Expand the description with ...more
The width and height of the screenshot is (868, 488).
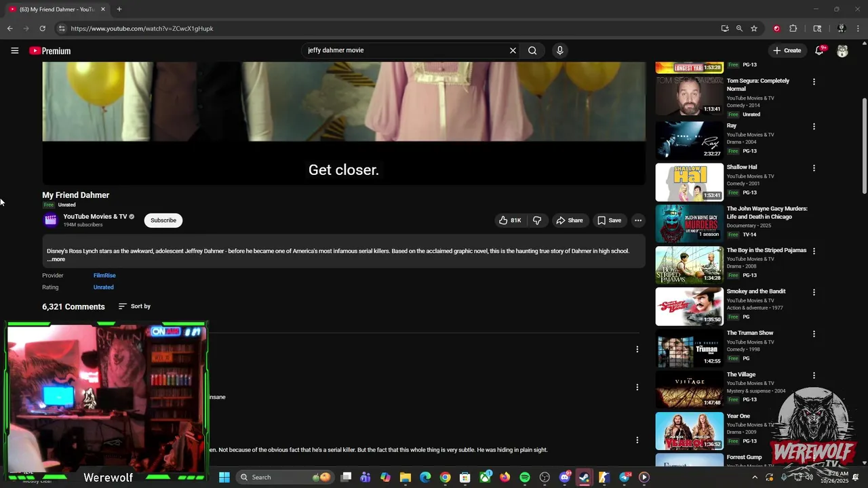[x=56, y=260]
